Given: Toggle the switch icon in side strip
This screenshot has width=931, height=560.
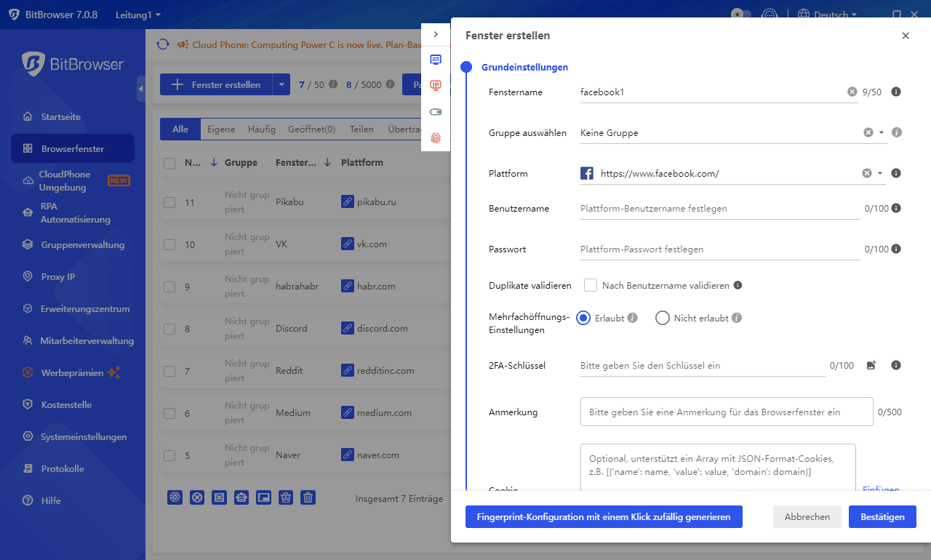Looking at the screenshot, I should click(x=436, y=112).
